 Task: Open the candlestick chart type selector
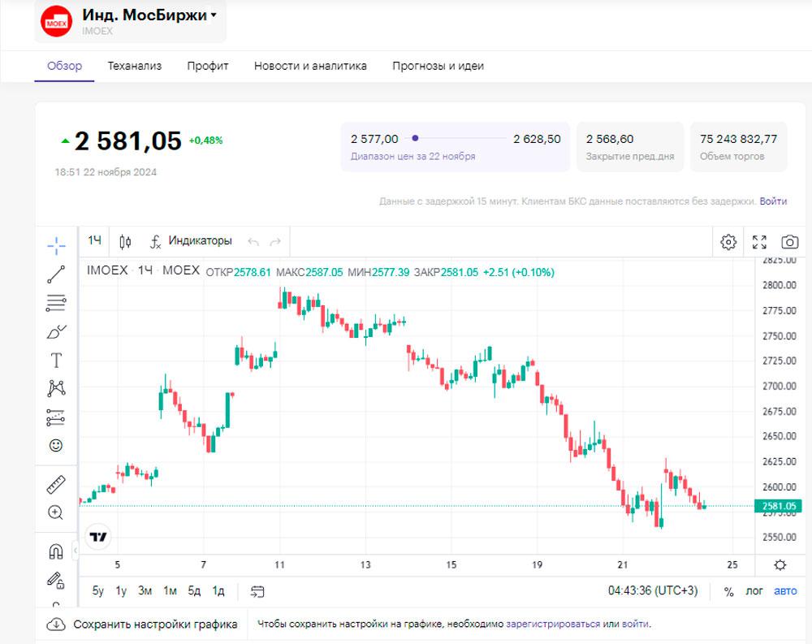[x=125, y=241]
